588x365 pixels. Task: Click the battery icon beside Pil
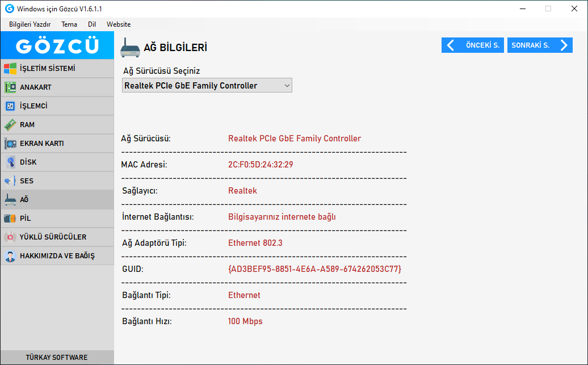[10, 219]
